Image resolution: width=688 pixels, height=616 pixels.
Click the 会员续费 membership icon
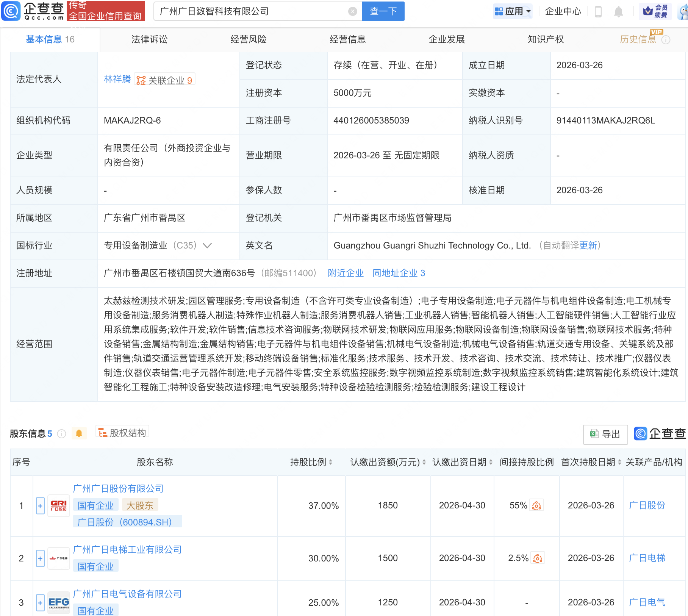654,11
